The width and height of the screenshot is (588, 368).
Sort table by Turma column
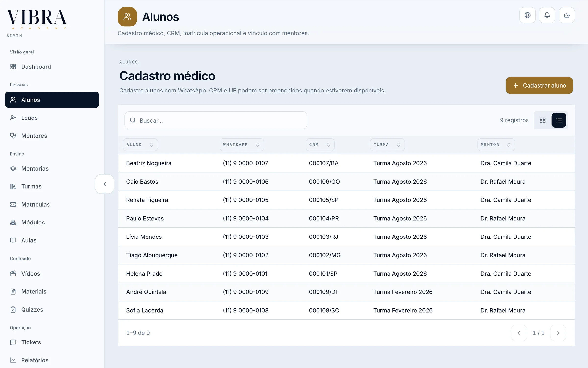[387, 145]
